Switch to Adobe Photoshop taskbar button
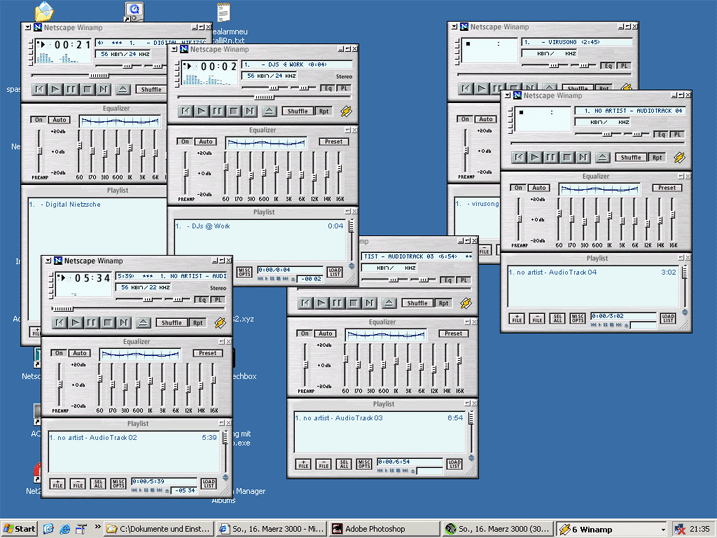The width and height of the screenshot is (717, 538). [384, 529]
